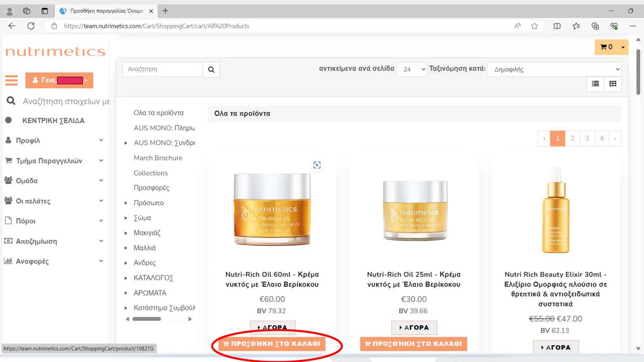Open the Ταξινόμηση κατά sort dropdown
The height and width of the screenshot is (362, 644).
(554, 69)
